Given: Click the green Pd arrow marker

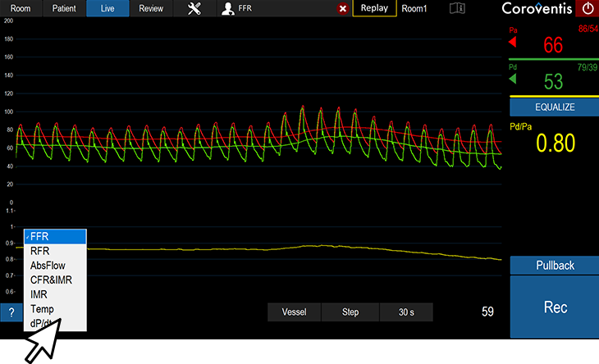Looking at the screenshot, I should 513,79.
